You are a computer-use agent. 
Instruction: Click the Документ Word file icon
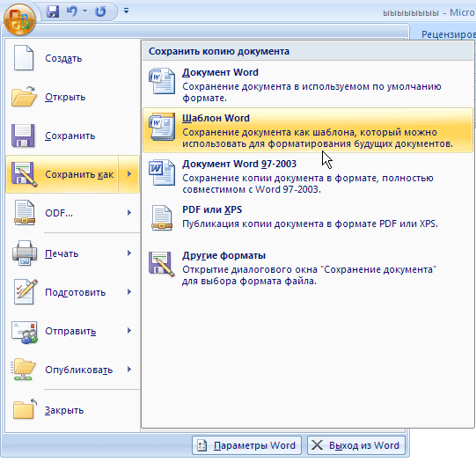[x=162, y=81]
